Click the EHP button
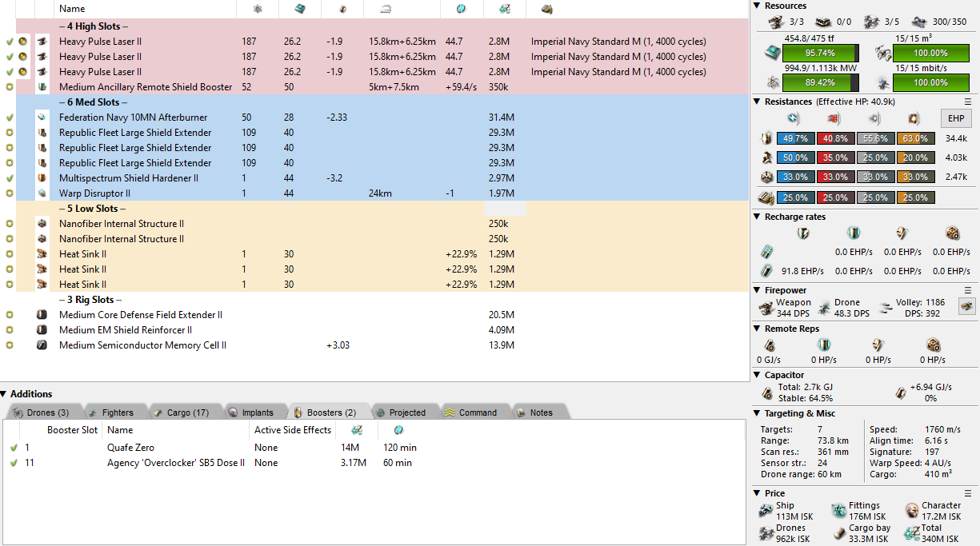Screen dimensions: 980x546 (955, 119)
